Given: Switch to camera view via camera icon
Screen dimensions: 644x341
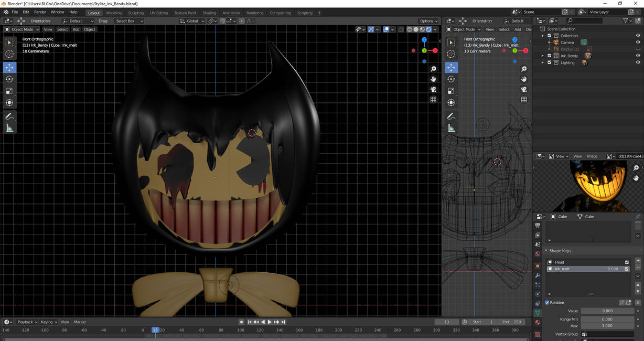Looking at the screenshot, I should pyautogui.click(x=433, y=89).
